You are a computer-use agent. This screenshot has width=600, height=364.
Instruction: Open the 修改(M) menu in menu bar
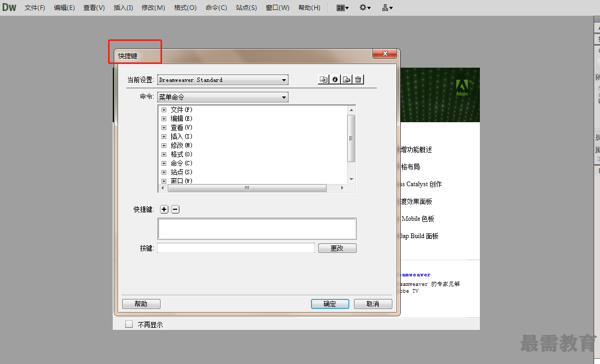(154, 8)
